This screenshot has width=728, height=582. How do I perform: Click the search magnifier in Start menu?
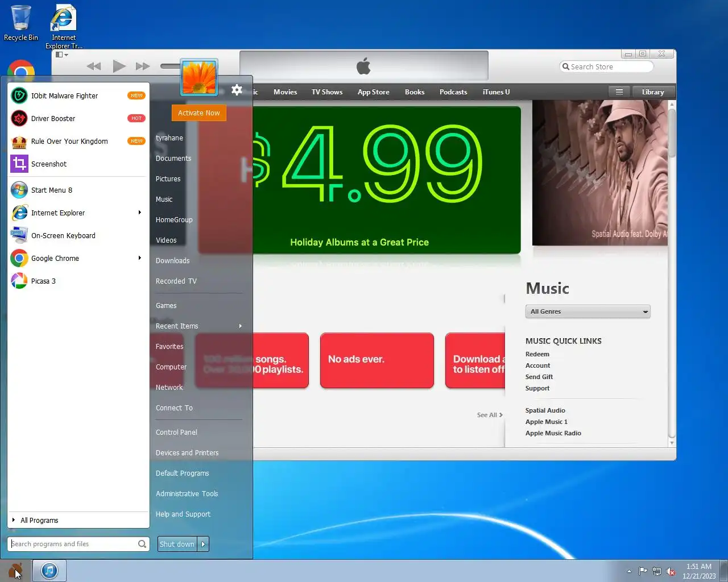click(142, 544)
